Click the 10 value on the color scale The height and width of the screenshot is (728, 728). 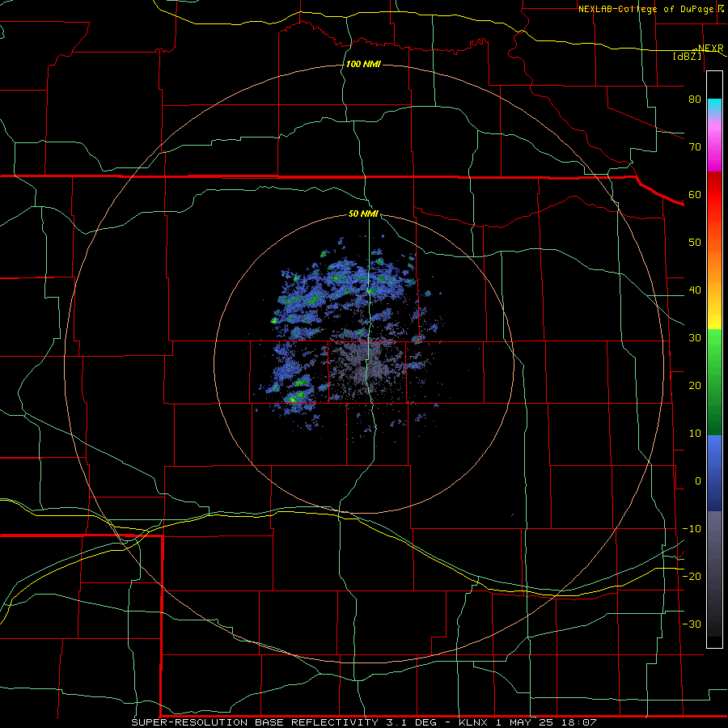click(x=695, y=434)
